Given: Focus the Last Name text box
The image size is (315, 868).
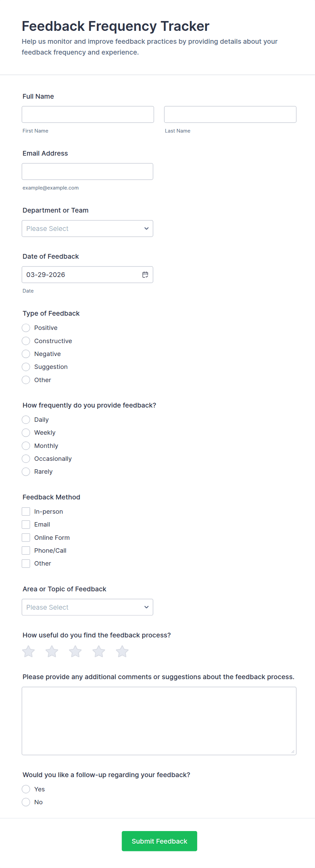Looking at the screenshot, I should [230, 114].
